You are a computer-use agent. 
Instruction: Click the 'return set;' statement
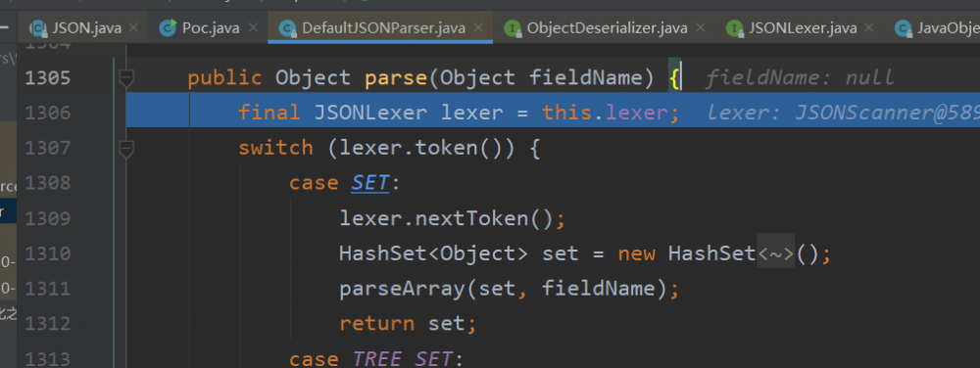tap(408, 324)
